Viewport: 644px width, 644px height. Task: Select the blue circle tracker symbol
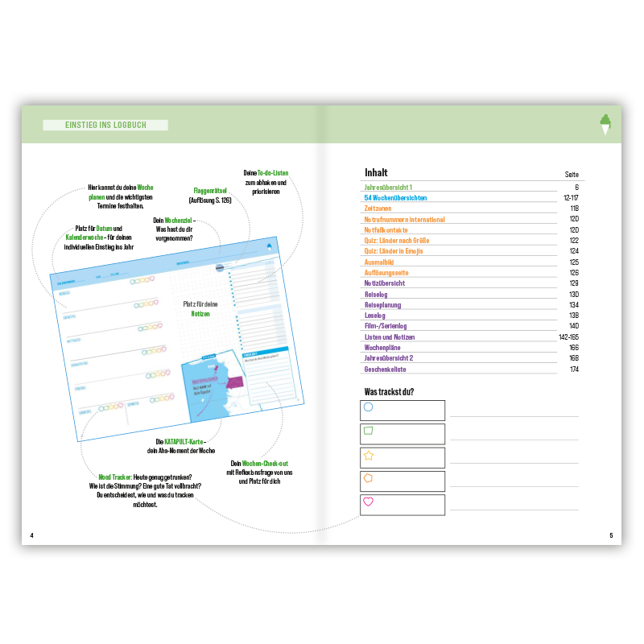point(369,407)
